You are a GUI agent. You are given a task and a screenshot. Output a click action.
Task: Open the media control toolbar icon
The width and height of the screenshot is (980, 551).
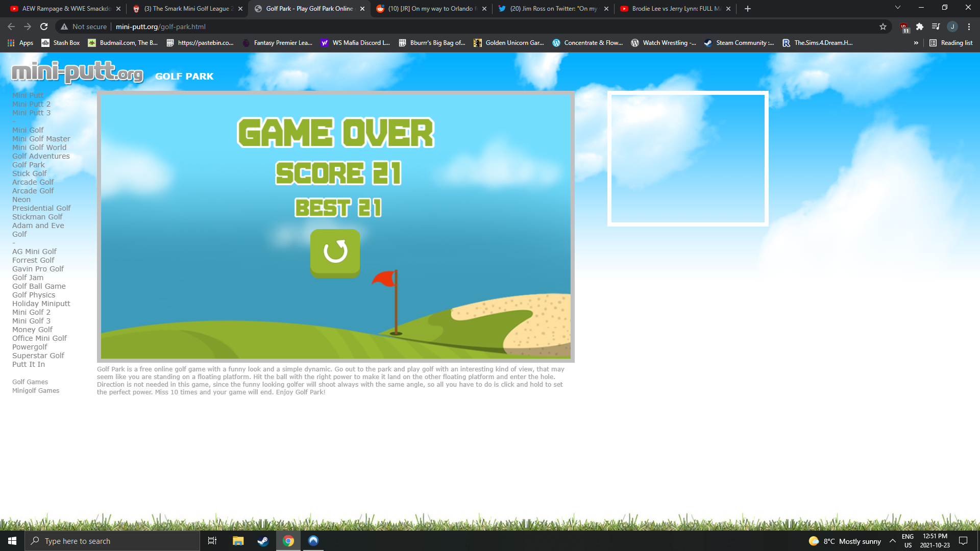[936, 27]
